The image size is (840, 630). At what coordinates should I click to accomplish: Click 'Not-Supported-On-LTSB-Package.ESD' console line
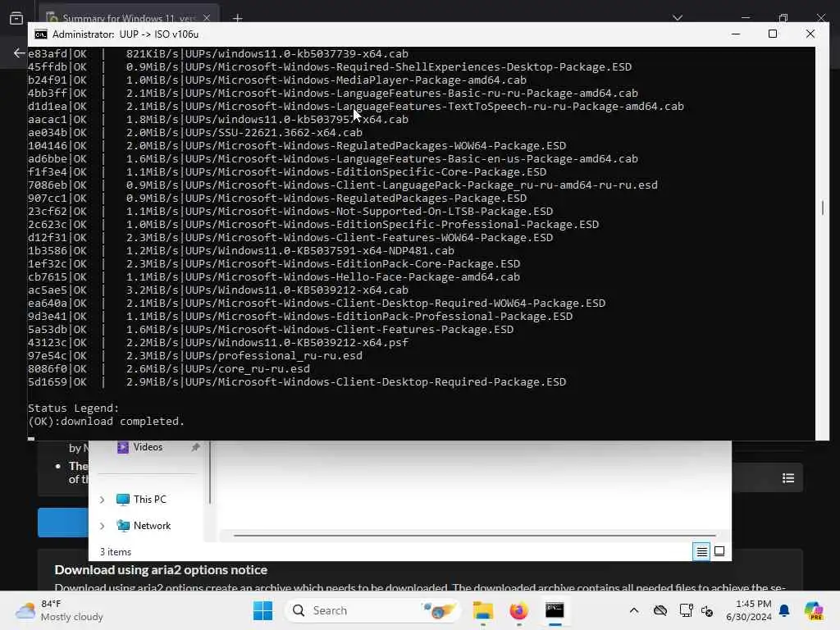tap(445, 211)
